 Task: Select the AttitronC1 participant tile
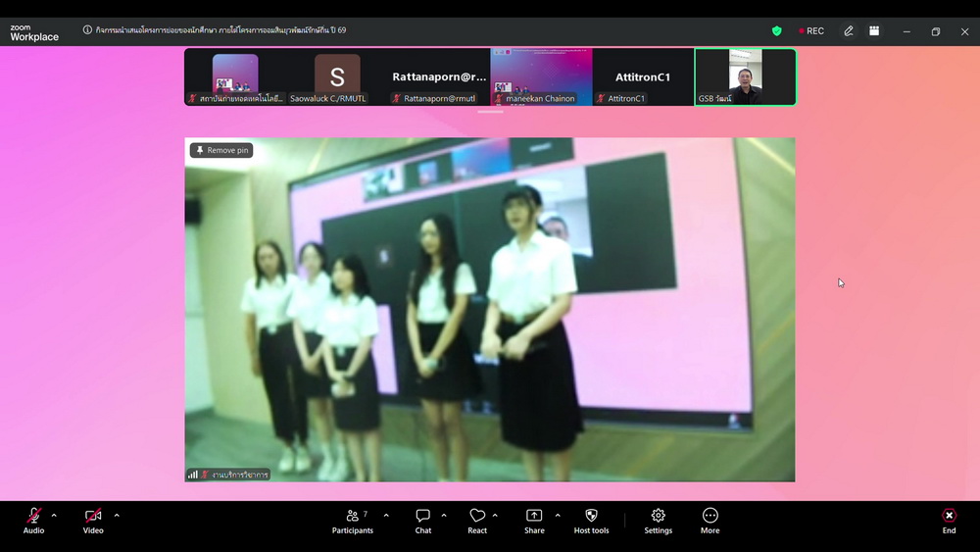643,76
